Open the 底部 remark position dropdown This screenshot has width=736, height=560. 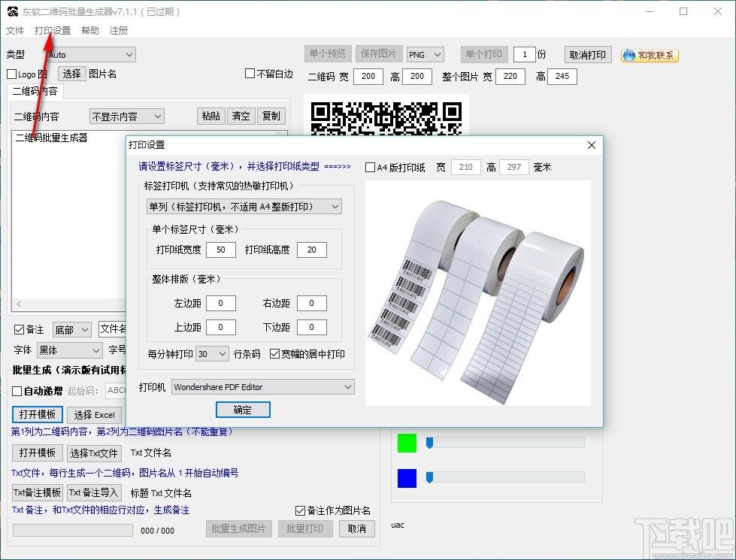coord(72,330)
